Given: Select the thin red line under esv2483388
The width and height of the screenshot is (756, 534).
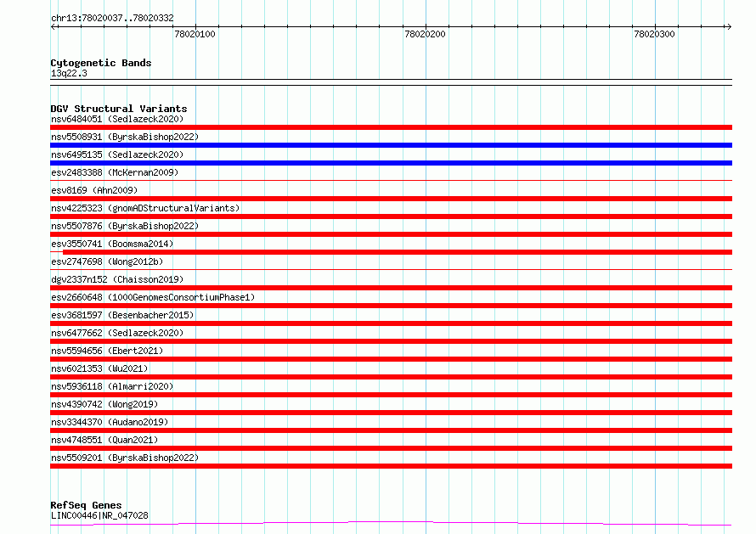Looking at the screenshot, I should [x=391, y=181].
